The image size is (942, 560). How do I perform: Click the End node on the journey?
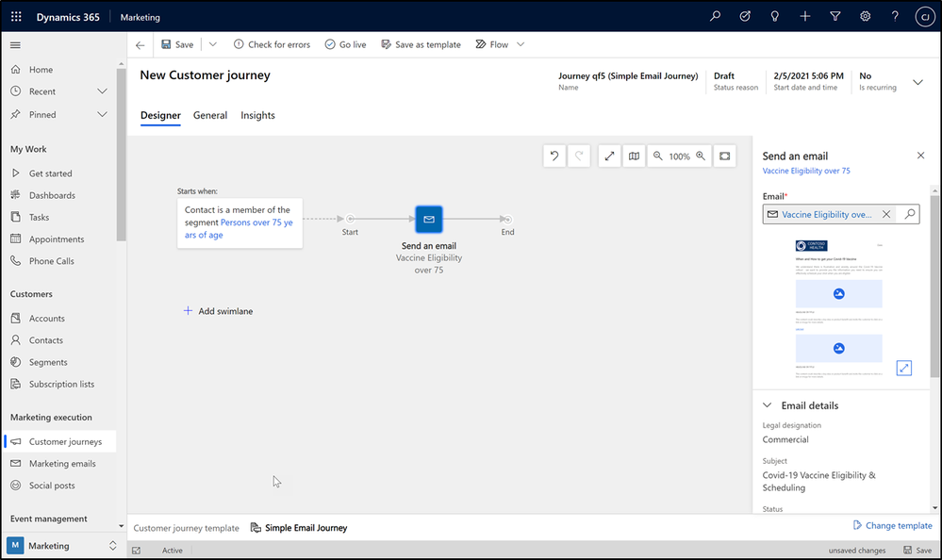click(x=507, y=220)
